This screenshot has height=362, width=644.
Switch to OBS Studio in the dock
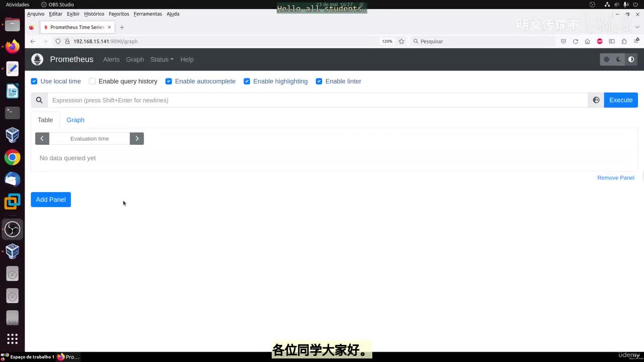[13, 229]
